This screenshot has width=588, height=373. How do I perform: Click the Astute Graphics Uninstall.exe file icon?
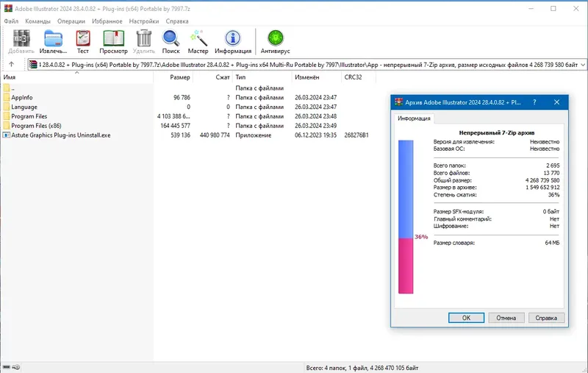(x=7, y=135)
